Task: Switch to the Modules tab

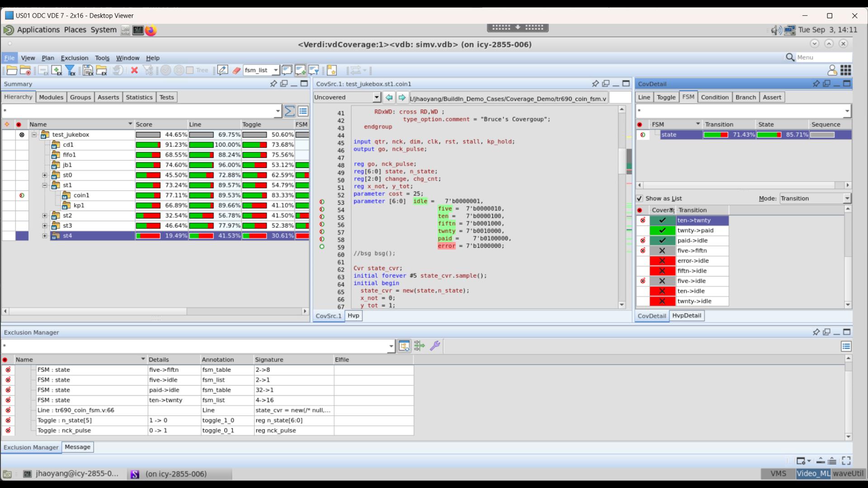Action: [x=51, y=97]
